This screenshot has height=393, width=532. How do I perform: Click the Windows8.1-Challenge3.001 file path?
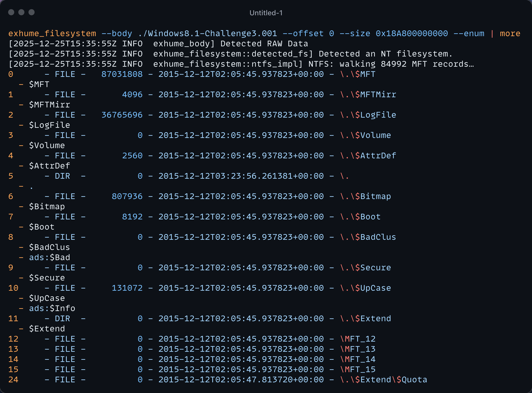pos(208,34)
